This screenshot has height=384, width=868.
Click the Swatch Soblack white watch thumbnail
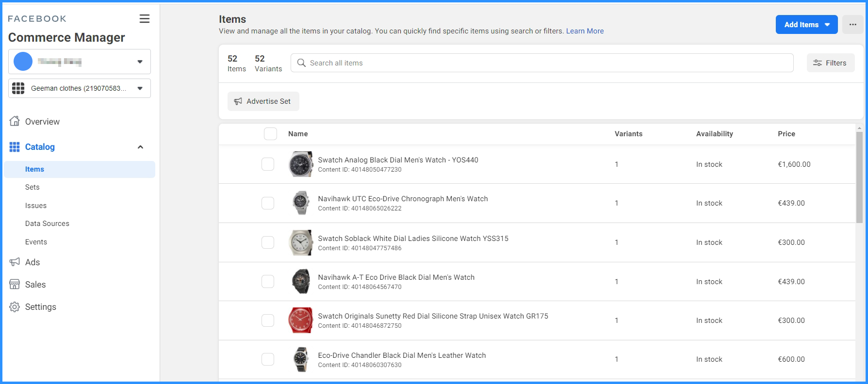pyautogui.click(x=301, y=242)
